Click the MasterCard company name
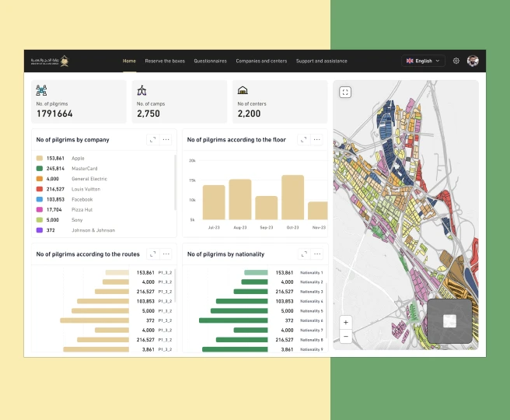 click(x=85, y=169)
